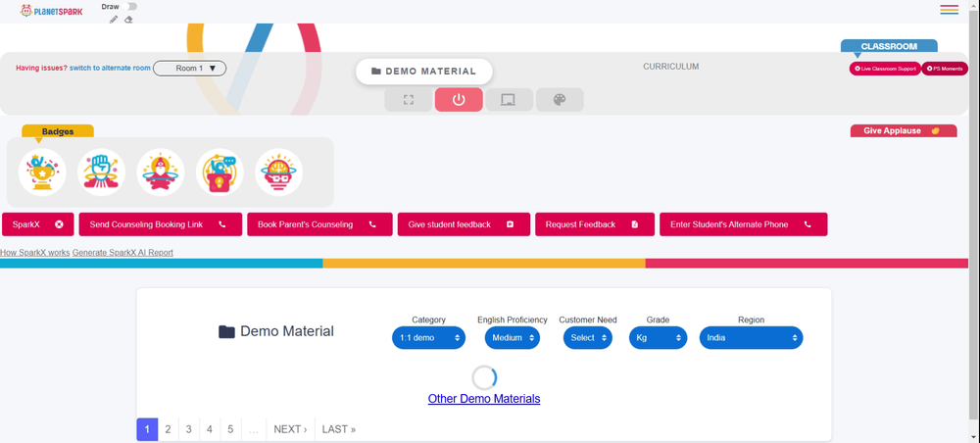Award the trophy star badge
Viewport: 980px width, 443px height.
point(42,172)
